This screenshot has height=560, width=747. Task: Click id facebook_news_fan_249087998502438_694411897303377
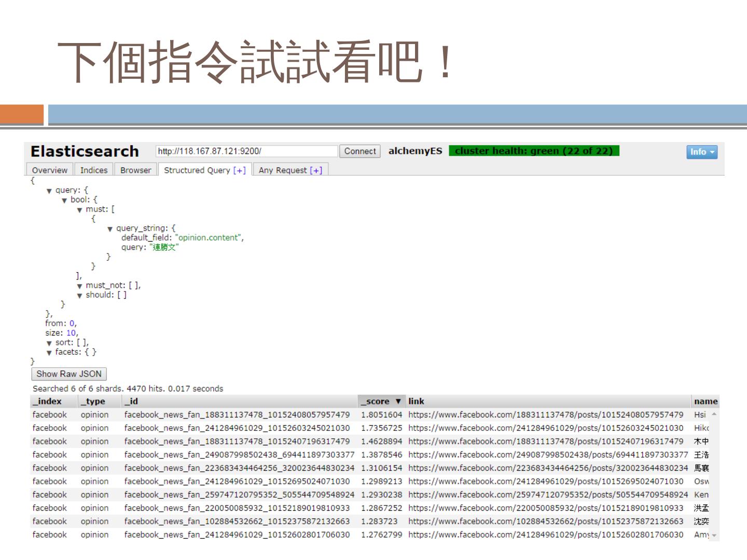click(x=239, y=455)
